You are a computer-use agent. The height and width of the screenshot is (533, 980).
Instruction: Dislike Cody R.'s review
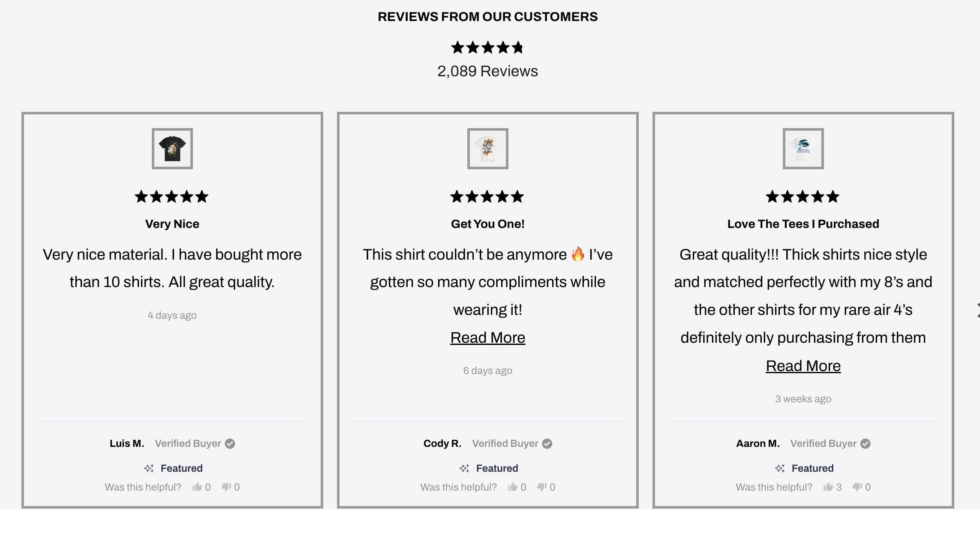pyautogui.click(x=542, y=487)
